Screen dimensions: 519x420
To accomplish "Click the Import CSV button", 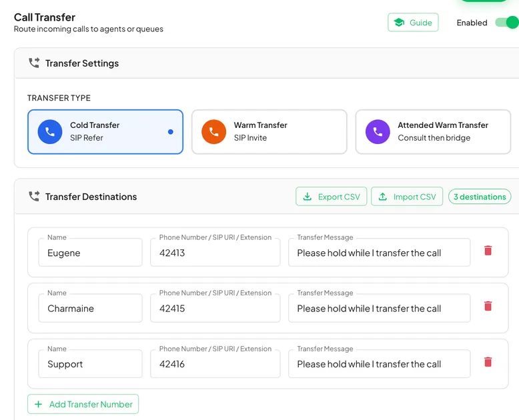I will point(407,197).
